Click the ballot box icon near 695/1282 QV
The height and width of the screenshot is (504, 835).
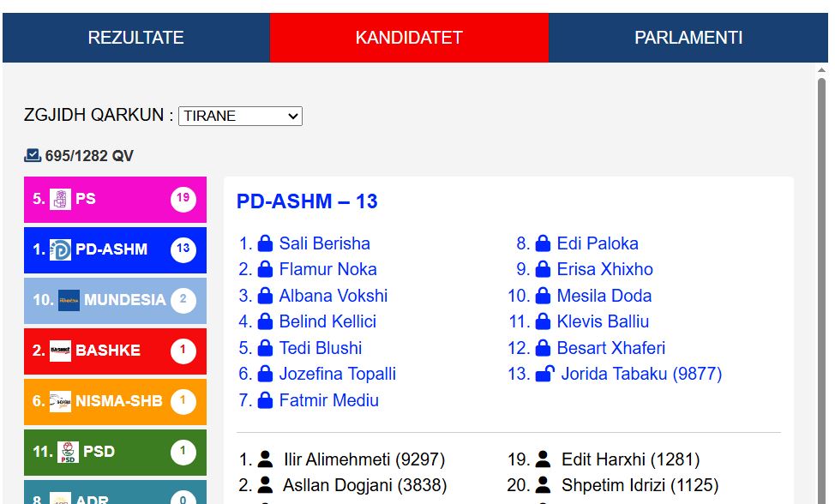(33, 156)
